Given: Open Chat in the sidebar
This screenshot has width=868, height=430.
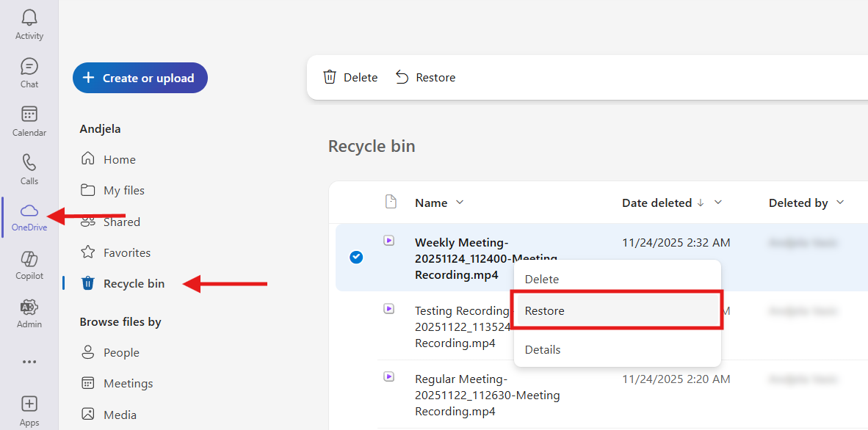Looking at the screenshot, I should (29, 68).
